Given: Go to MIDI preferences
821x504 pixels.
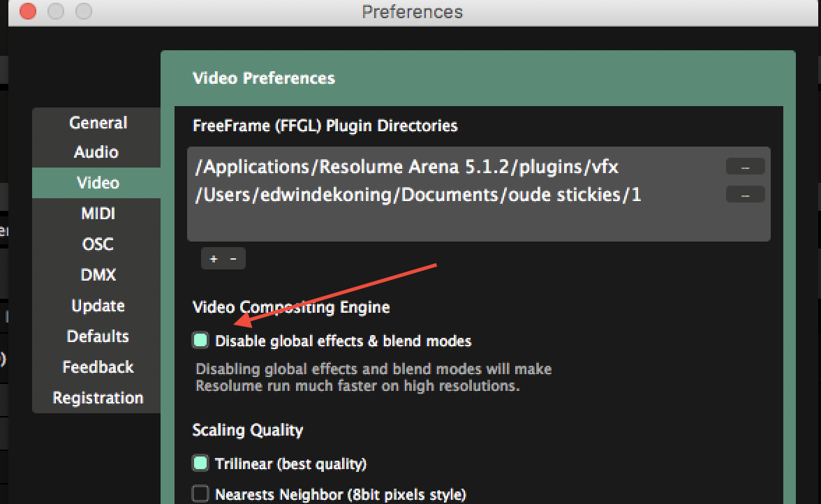Looking at the screenshot, I should tap(98, 214).
